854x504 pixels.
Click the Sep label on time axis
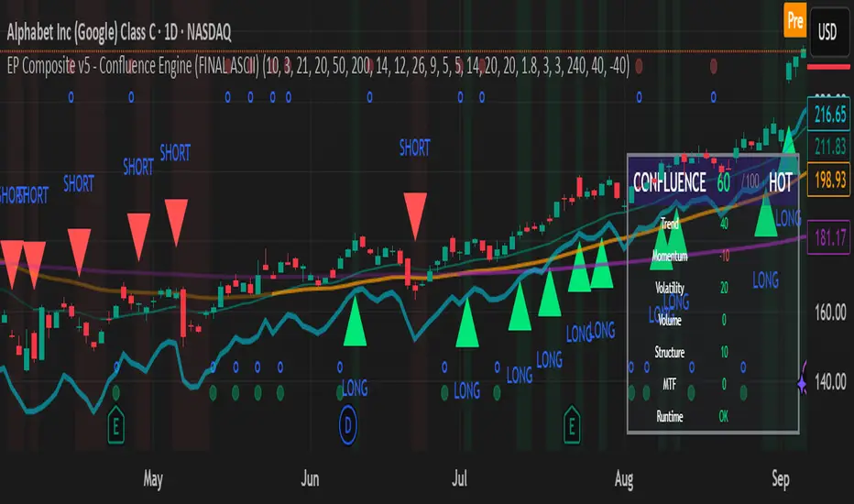click(780, 479)
